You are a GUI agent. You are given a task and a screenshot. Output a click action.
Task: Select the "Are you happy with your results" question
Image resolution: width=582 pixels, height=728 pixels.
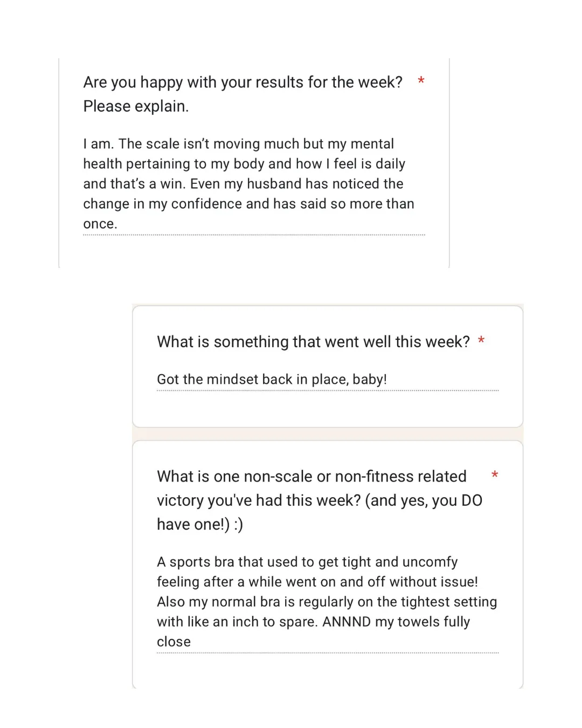coord(243,94)
